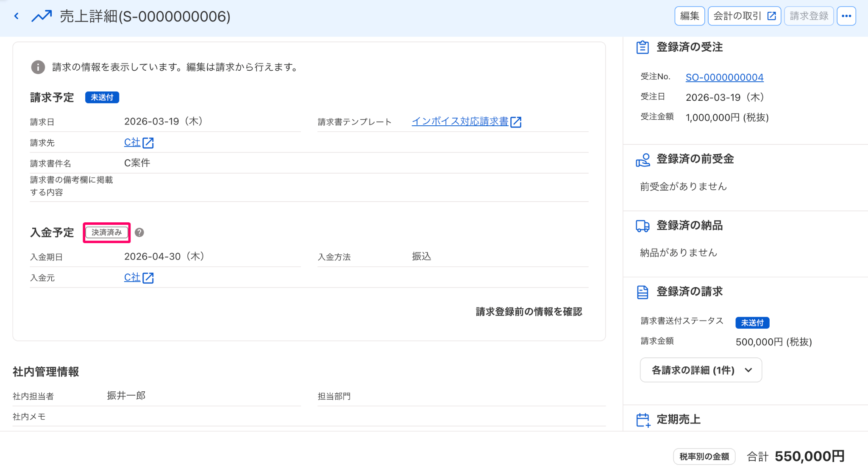This screenshot has width=868, height=476.
Task: Click the 請求書の備考欄に掲載する内容 label
Action: 71,186
